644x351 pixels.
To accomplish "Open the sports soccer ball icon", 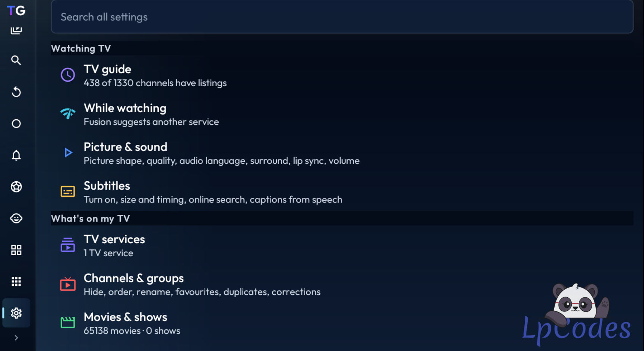I will point(16,187).
